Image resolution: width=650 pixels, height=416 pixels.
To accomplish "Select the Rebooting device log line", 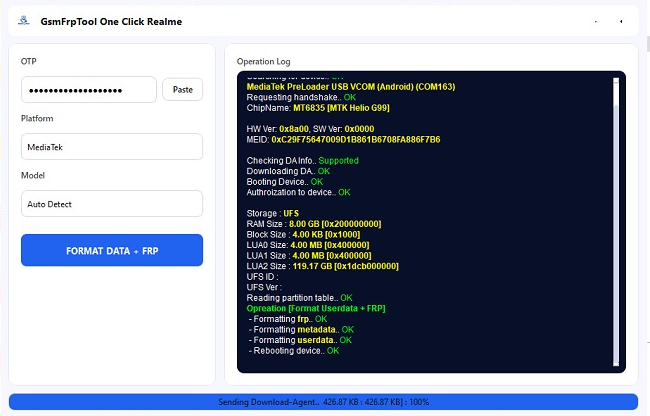I will click(x=293, y=351).
